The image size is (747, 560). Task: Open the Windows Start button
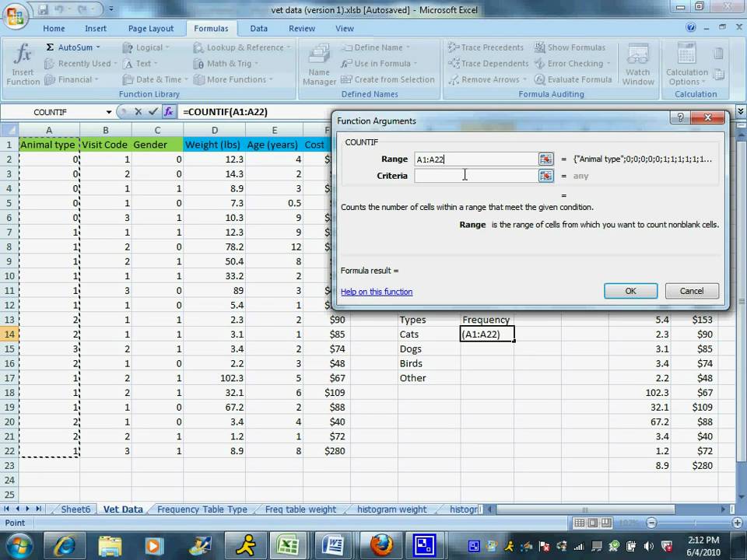pyautogui.click(x=19, y=545)
